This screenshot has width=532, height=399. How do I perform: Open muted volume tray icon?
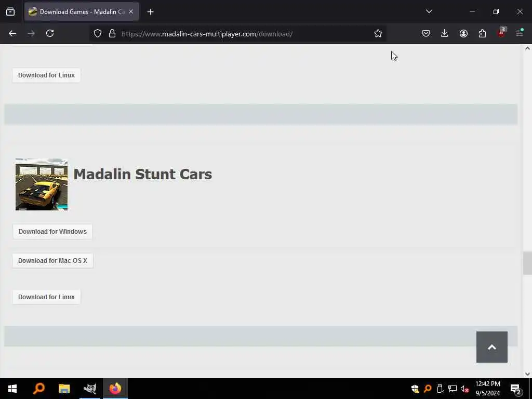(x=465, y=389)
